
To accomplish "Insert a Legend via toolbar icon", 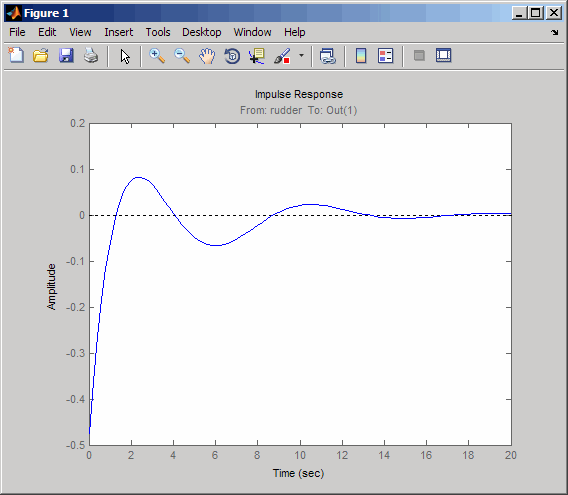I will 385,56.
